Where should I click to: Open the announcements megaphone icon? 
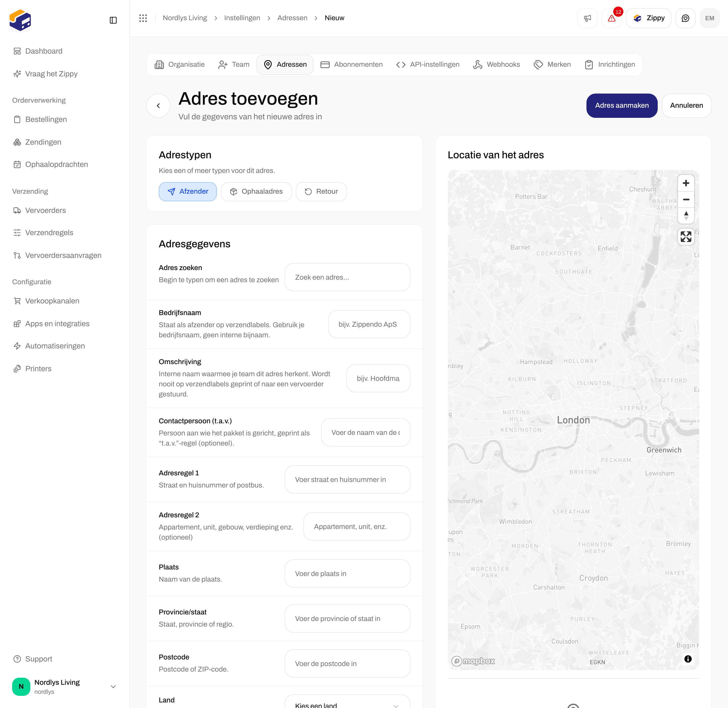click(587, 18)
